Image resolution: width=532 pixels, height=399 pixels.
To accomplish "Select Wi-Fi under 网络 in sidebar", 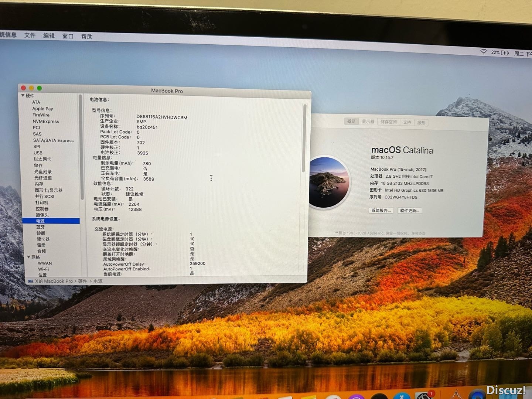I will [43, 269].
